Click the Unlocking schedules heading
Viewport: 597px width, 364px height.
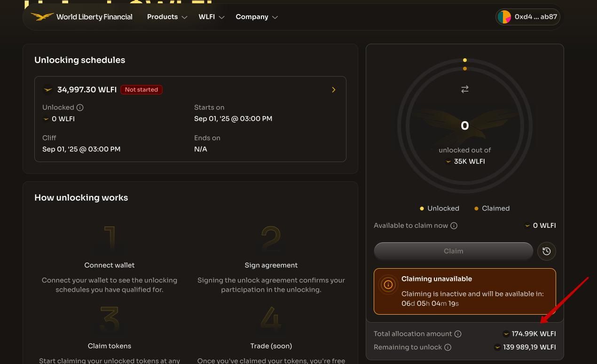80,60
